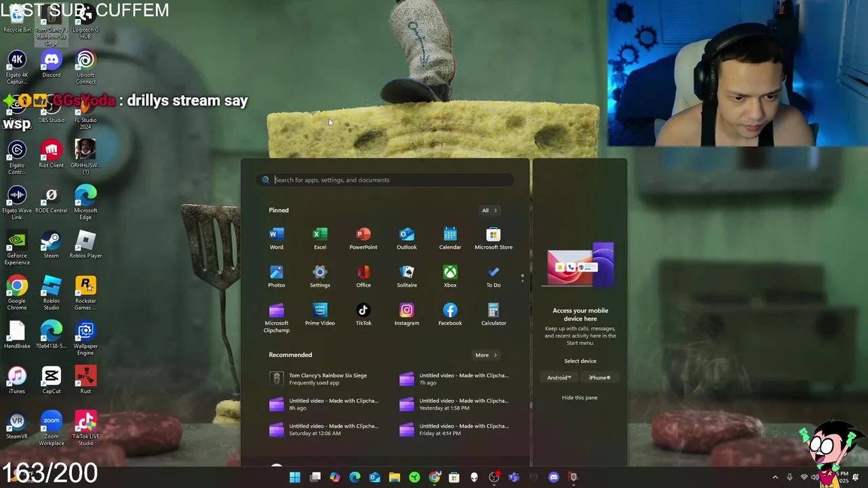
Task: Select the Elgato Wave Link icon
Action: [17, 203]
